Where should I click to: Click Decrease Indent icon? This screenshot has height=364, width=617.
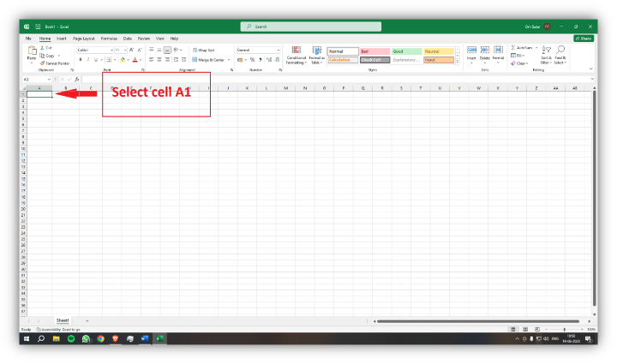point(176,60)
